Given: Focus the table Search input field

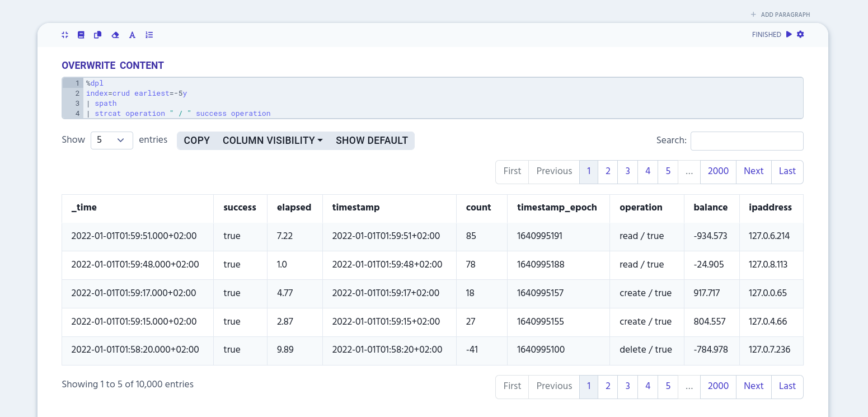Looking at the screenshot, I should pos(747,141).
